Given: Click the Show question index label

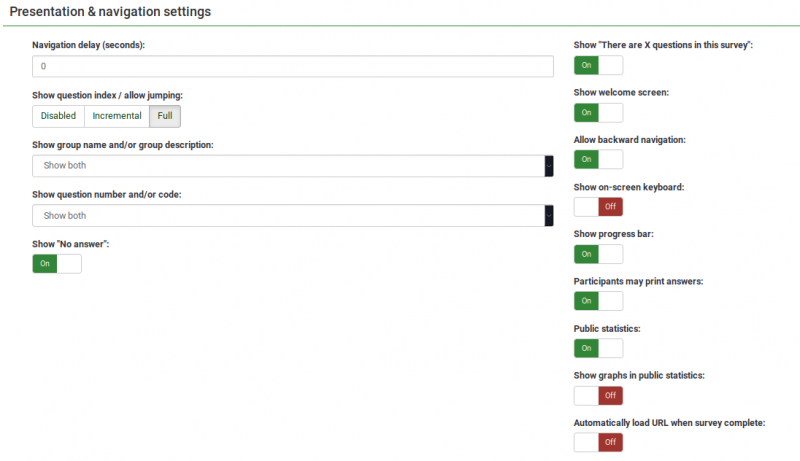Looking at the screenshot, I should coord(107,95).
